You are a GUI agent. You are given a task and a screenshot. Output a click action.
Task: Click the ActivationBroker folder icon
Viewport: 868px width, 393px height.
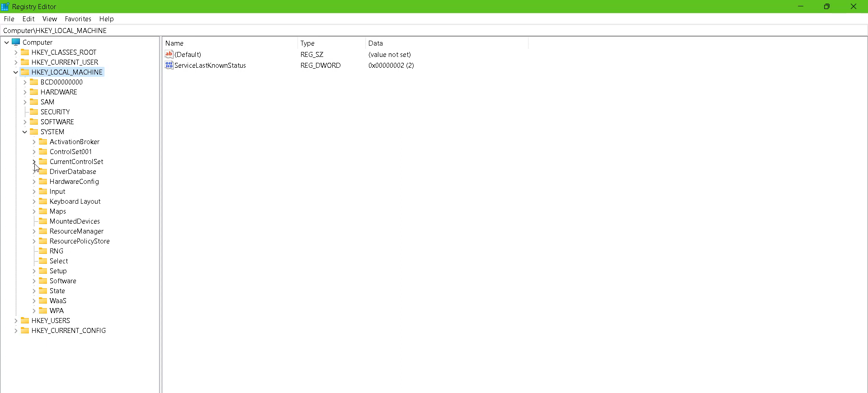click(x=43, y=141)
